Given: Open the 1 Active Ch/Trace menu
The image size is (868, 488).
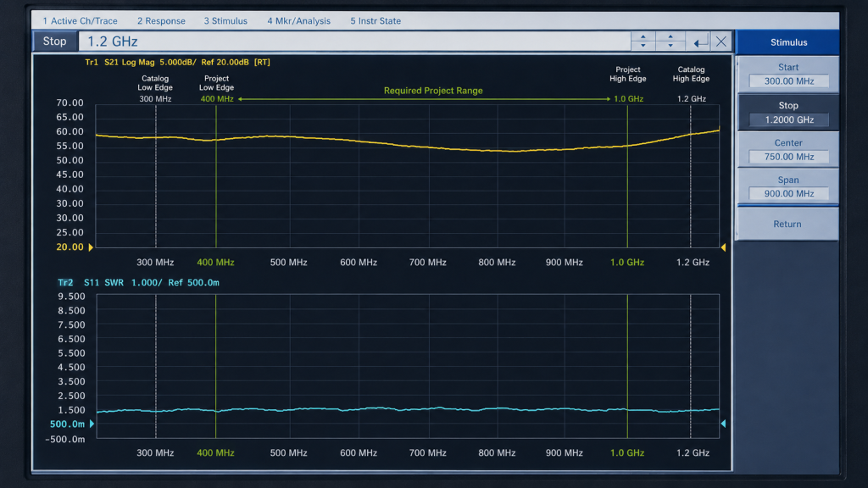Looking at the screenshot, I should coord(81,21).
